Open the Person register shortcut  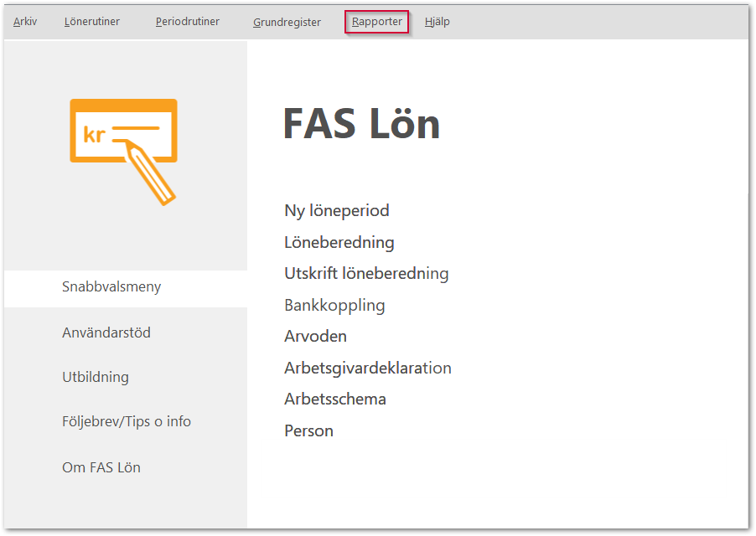coord(308,431)
